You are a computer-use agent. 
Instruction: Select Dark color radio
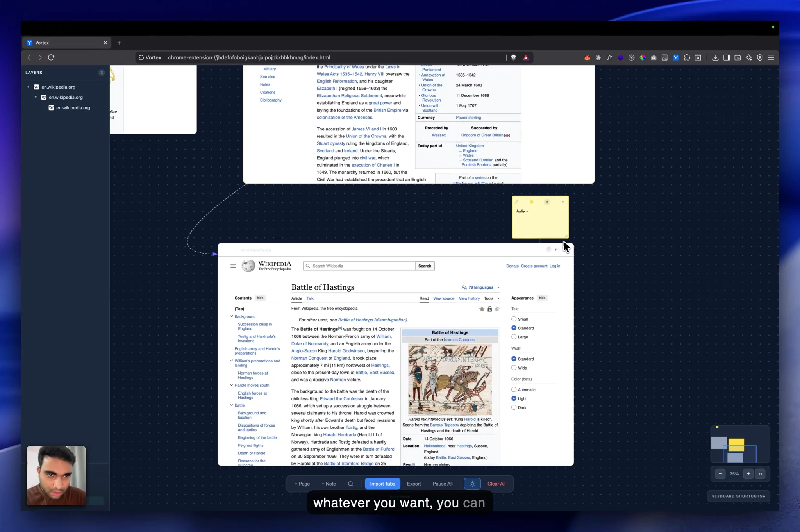pos(514,407)
